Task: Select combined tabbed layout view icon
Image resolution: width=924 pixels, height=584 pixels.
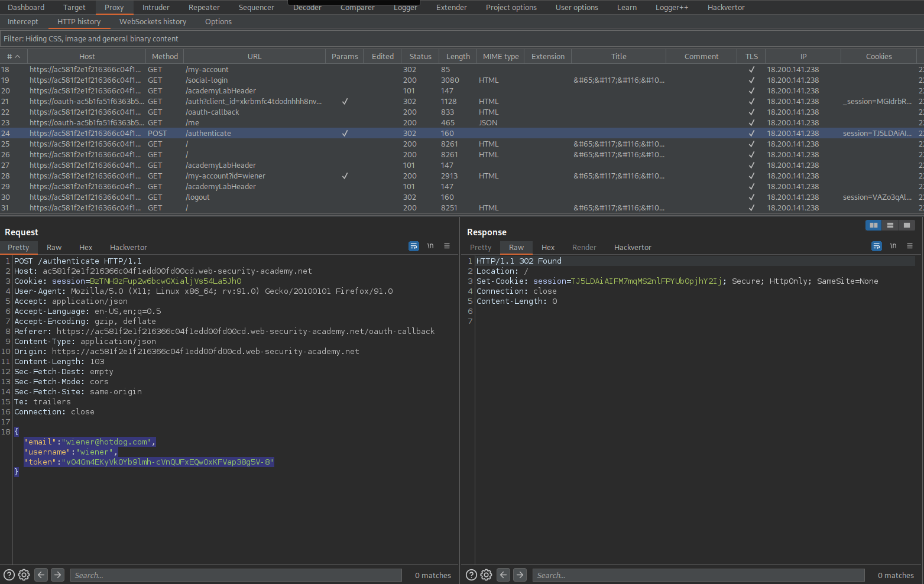Action: point(906,225)
